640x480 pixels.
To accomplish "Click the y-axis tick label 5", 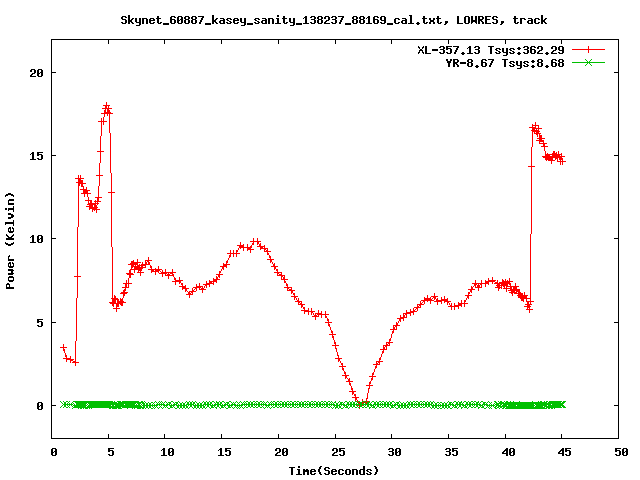I will (40, 323).
